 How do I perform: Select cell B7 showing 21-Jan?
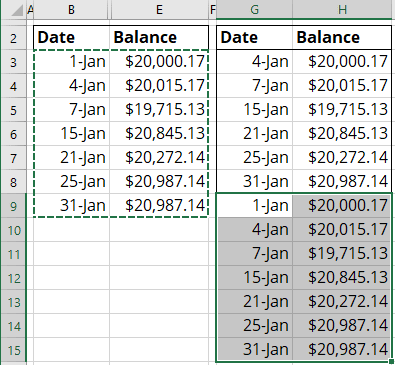pyautogui.click(x=72, y=158)
